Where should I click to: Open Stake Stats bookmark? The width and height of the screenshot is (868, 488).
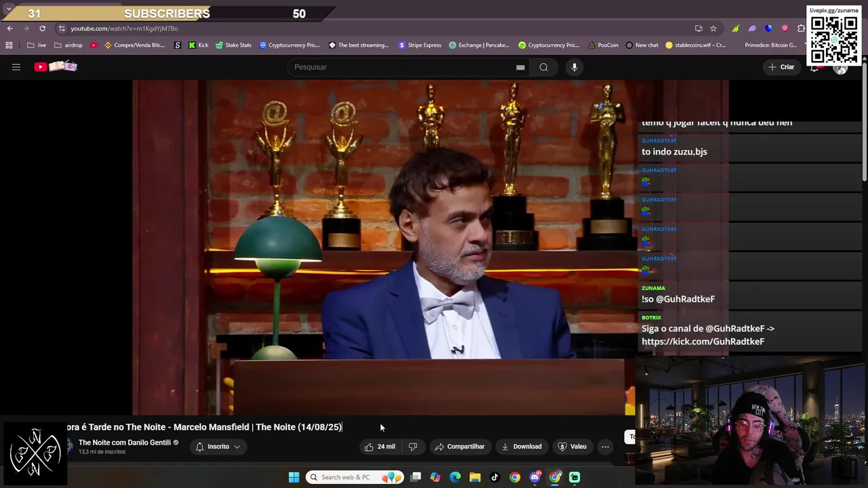point(233,45)
